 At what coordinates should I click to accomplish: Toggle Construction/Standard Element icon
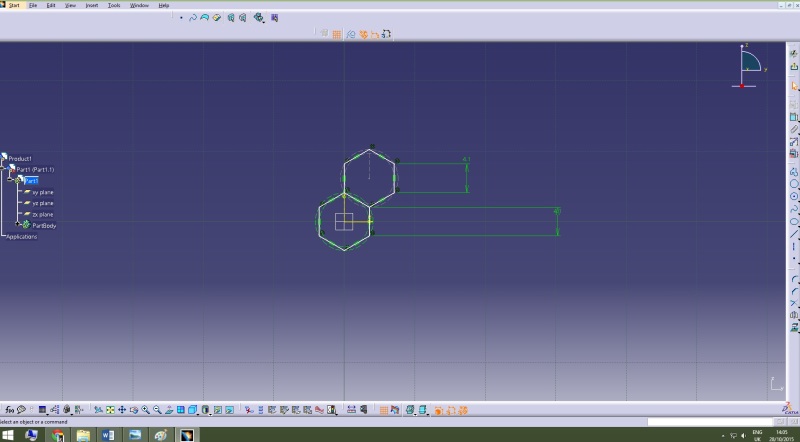tap(351, 34)
